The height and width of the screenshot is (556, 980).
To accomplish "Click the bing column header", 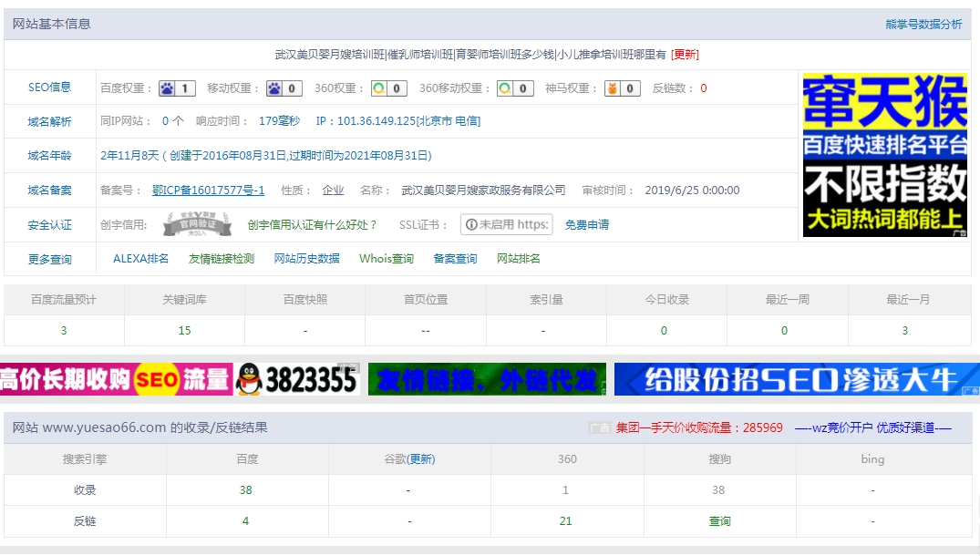I will coord(872,459).
